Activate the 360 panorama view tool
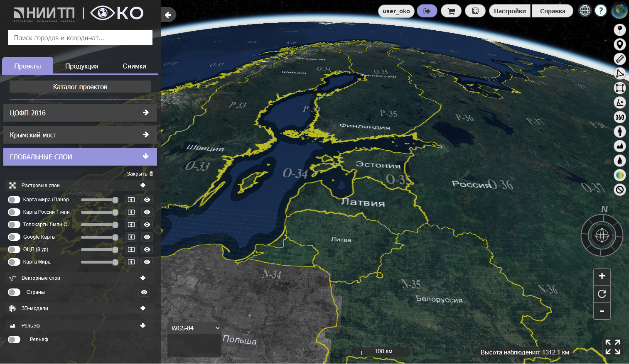629x364 pixels. tap(619, 117)
